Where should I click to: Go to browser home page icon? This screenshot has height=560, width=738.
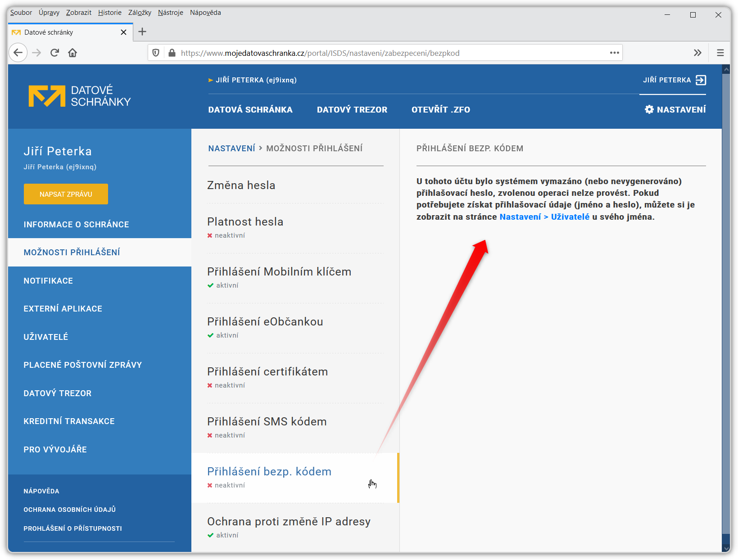coord(72,53)
